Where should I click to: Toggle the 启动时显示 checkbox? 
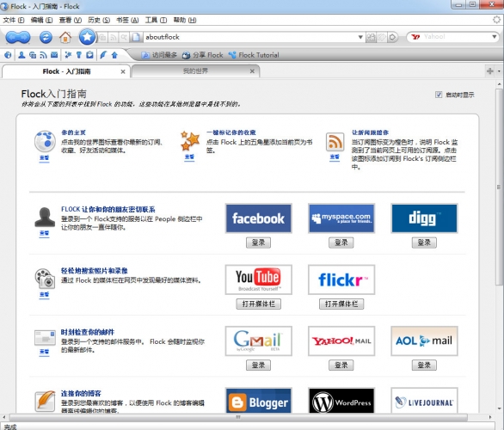tap(439, 95)
